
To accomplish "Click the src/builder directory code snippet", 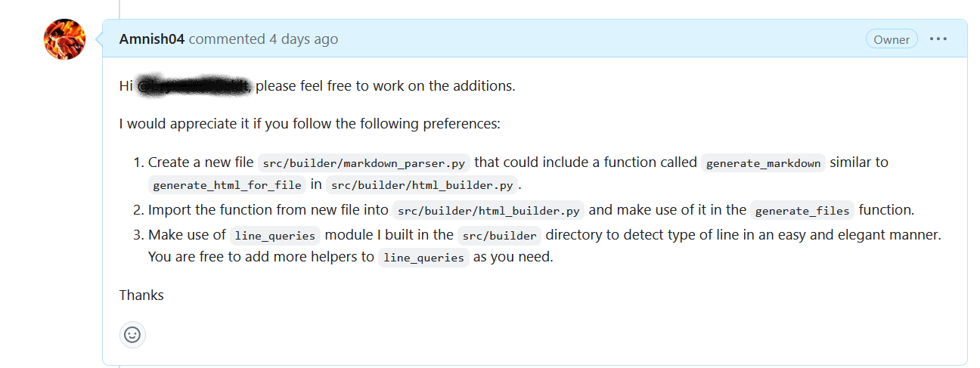I will [499, 236].
